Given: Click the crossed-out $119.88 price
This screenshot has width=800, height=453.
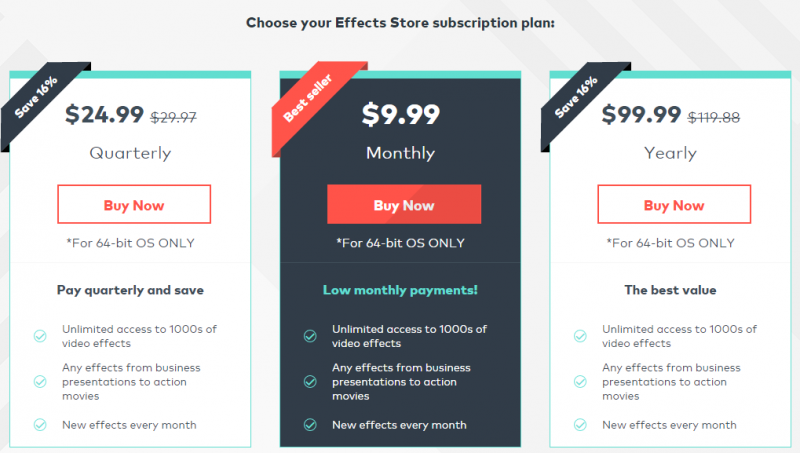Looking at the screenshot, I should 714,118.
